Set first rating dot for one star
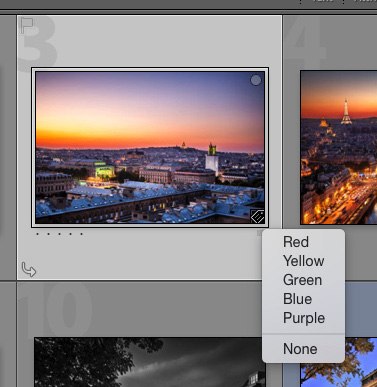The image size is (377, 387). click(38, 234)
